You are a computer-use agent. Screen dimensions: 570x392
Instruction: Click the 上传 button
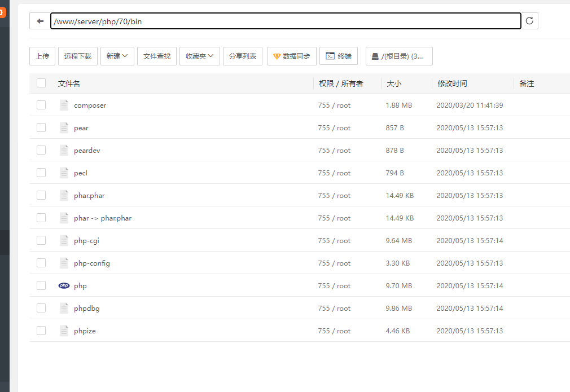coord(42,56)
